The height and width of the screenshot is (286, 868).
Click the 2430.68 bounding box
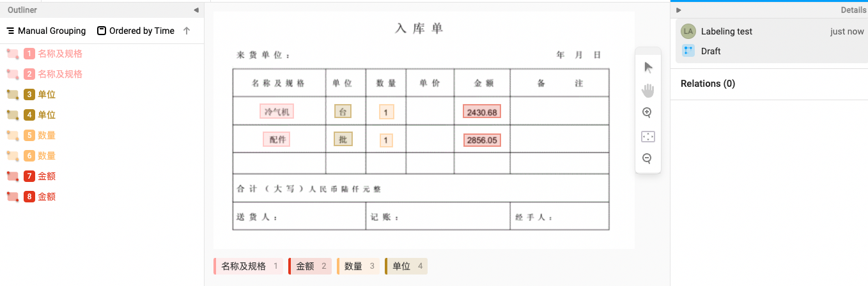click(x=482, y=112)
